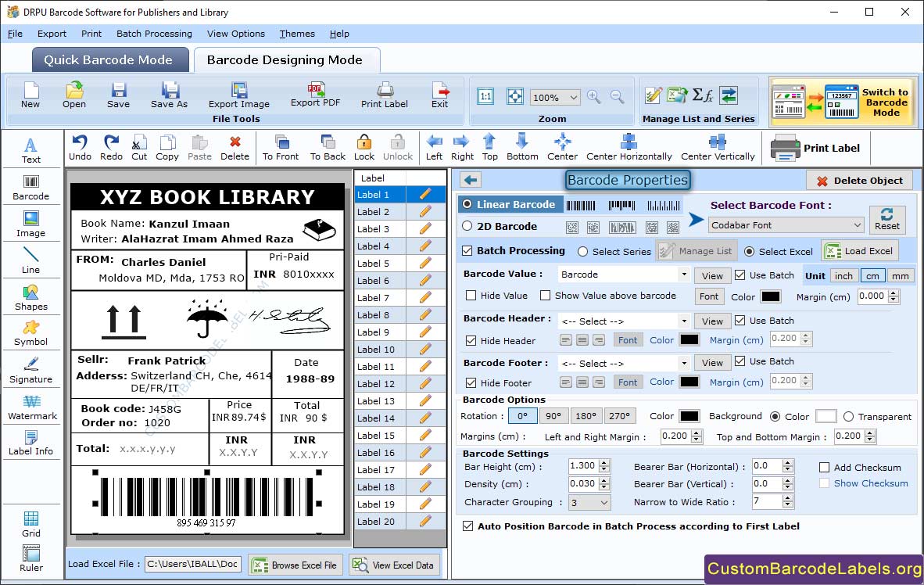The height and width of the screenshot is (585, 924).
Task: Open the File menu
Action: 15,34
